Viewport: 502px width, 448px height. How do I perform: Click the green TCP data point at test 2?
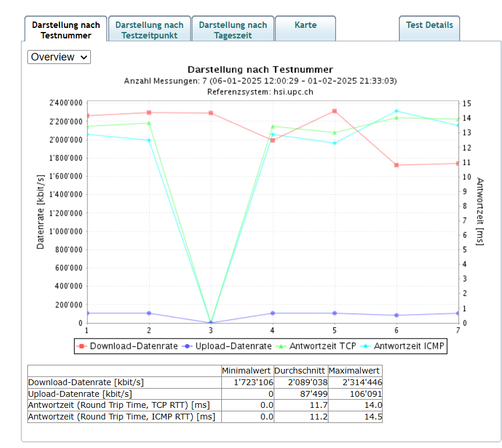(149, 123)
